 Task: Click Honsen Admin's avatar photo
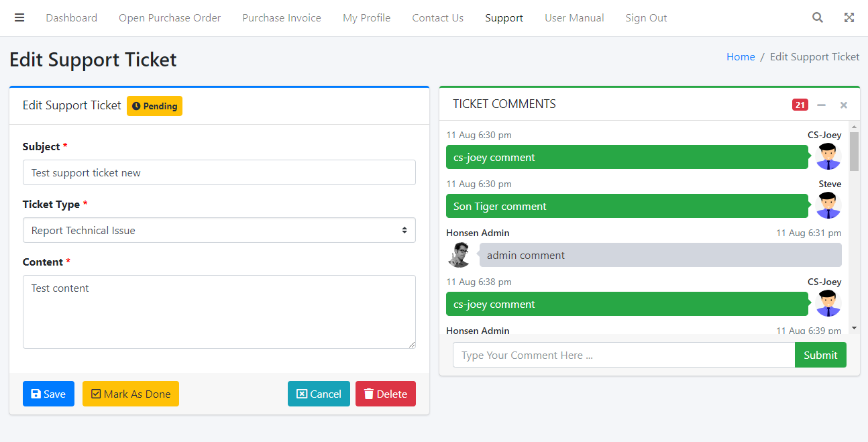[x=459, y=255]
